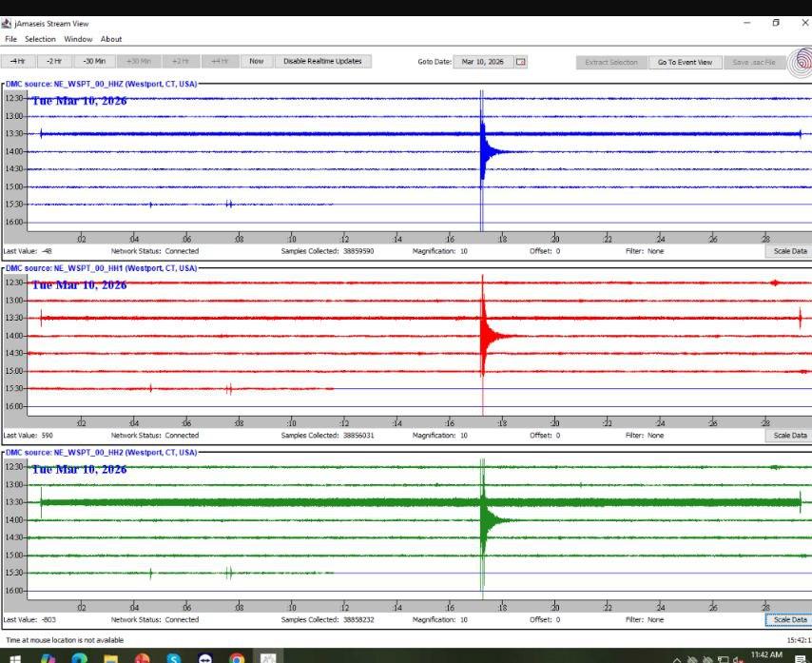Scale Data for the HHZ blue trace

click(x=788, y=251)
